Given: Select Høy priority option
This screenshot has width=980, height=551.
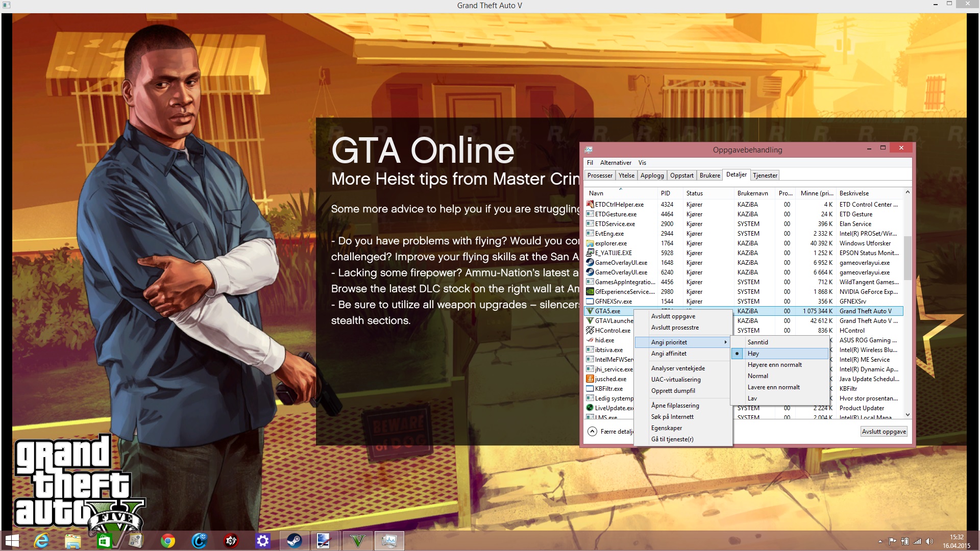Looking at the screenshot, I should (x=753, y=354).
